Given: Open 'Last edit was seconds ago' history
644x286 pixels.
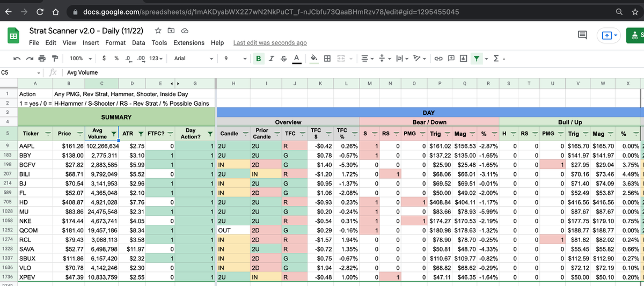Looking at the screenshot, I should coord(270,43).
